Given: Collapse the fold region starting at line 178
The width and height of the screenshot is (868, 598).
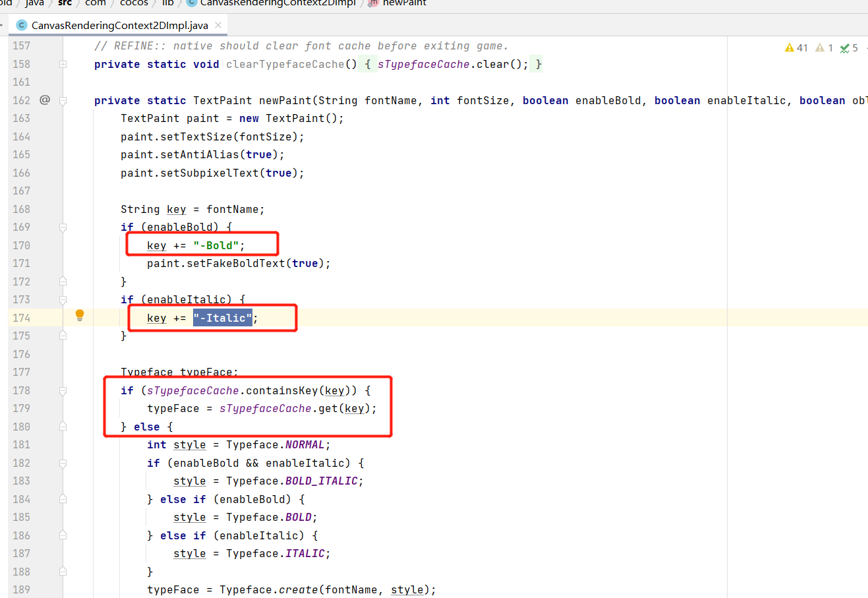Looking at the screenshot, I should 63,390.
